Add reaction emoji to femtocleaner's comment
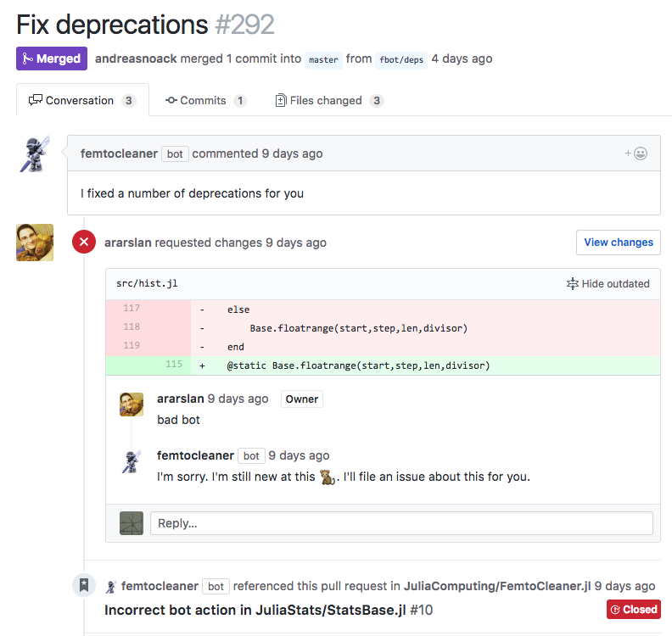This screenshot has width=672, height=636. (636, 153)
